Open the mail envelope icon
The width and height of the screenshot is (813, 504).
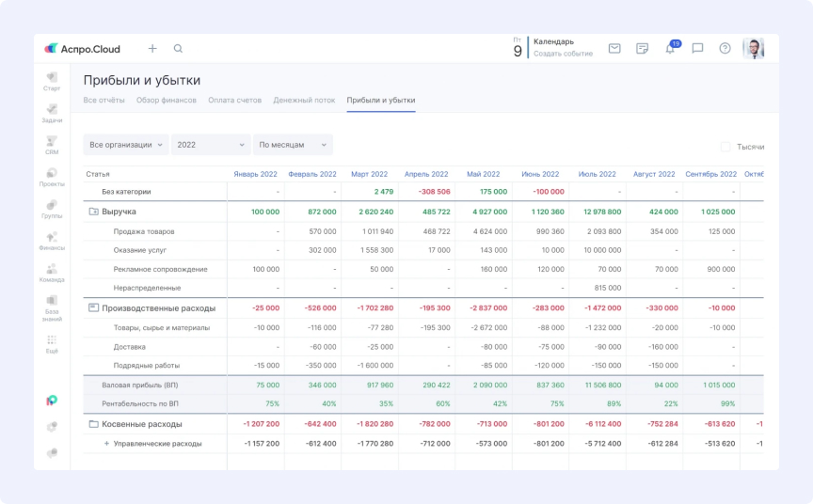click(x=614, y=49)
